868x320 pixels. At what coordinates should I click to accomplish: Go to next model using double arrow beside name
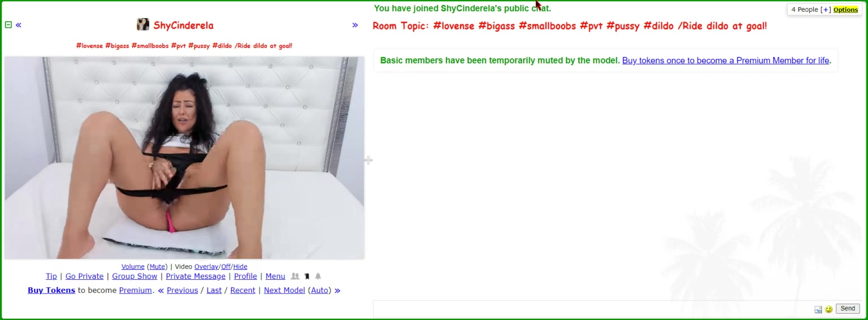point(355,25)
